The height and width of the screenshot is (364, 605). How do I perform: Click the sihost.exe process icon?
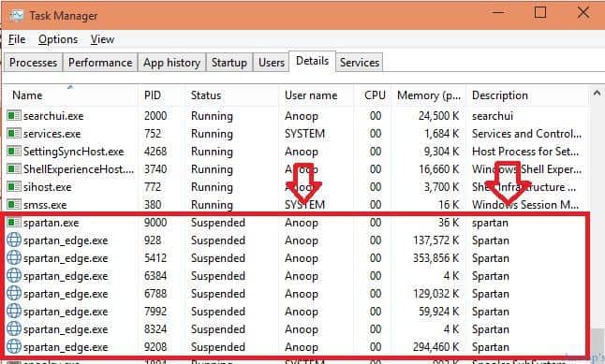[14, 186]
